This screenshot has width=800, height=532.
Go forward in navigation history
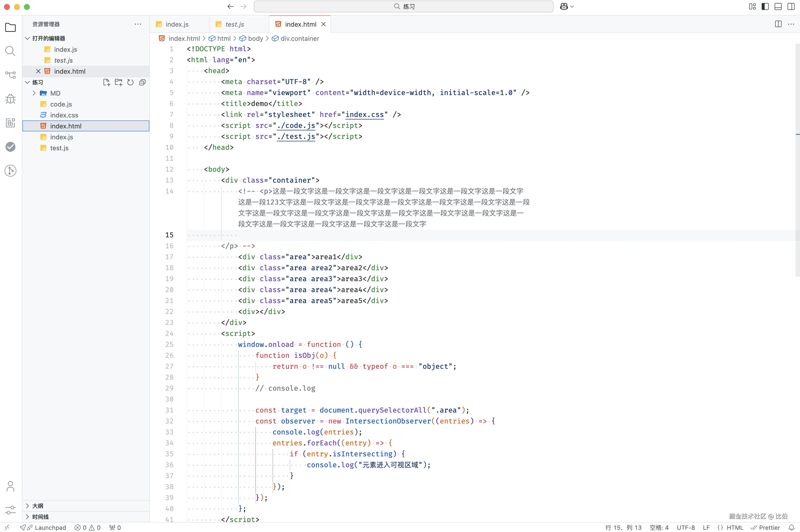click(243, 6)
